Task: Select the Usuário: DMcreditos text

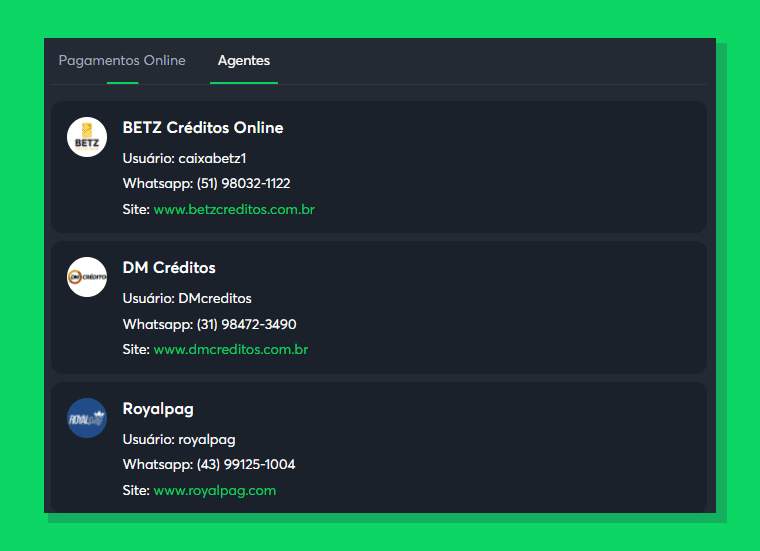Action: [187, 299]
